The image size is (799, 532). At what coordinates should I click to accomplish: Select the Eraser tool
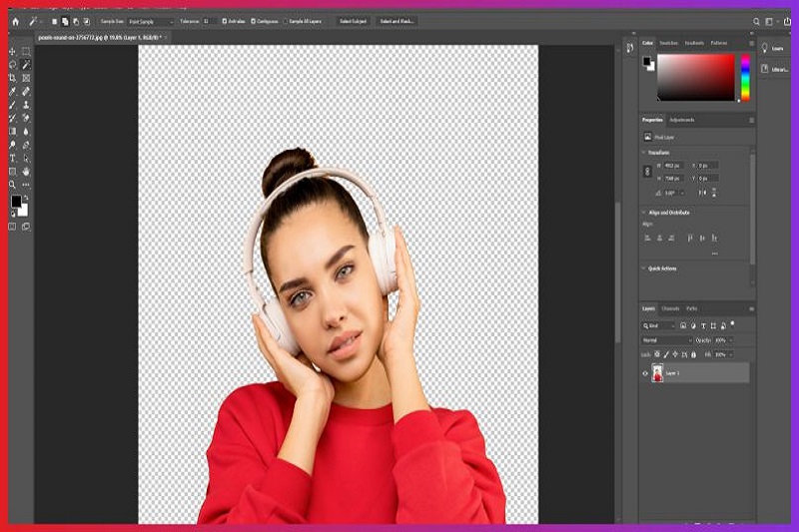coord(26,118)
